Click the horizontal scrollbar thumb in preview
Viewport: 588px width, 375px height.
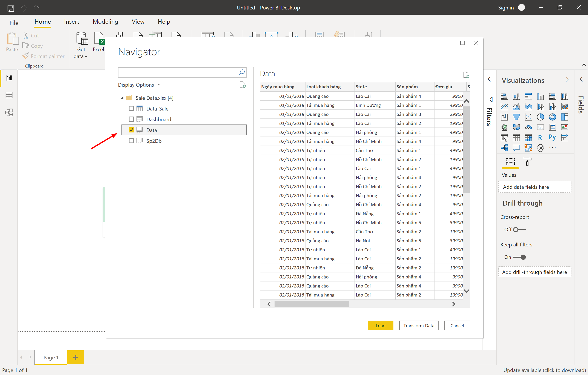[312, 304]
